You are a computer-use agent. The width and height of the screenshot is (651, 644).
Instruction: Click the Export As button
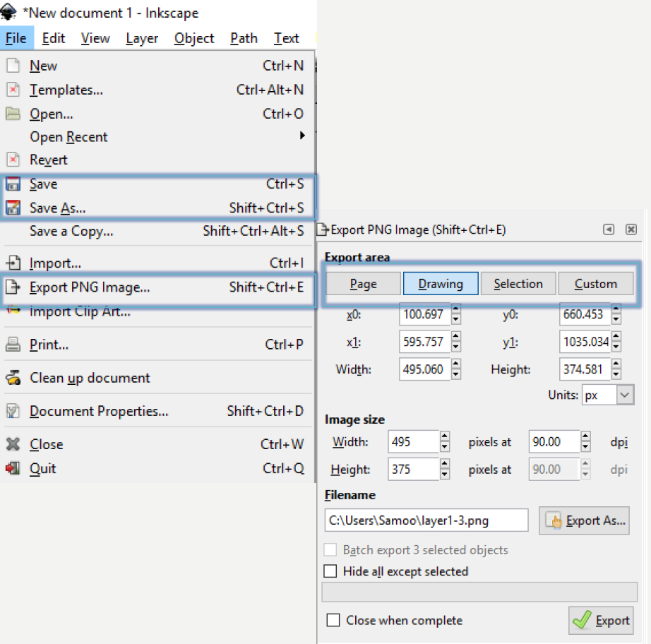584,520
